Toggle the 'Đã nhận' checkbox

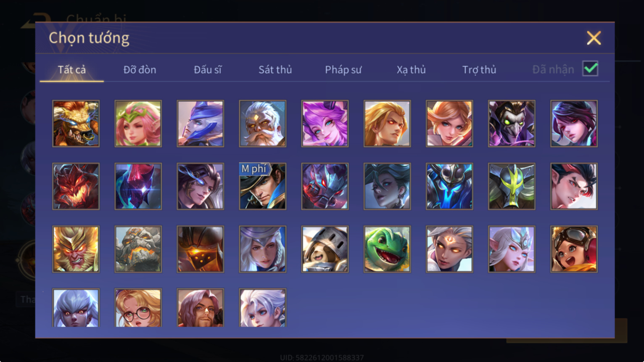[590, 69]
